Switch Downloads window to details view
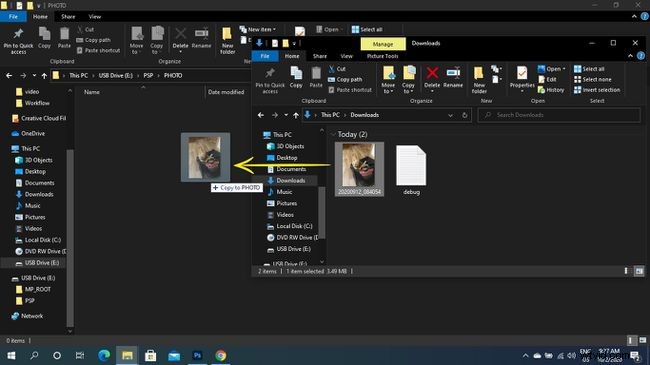 pos(626,271)
